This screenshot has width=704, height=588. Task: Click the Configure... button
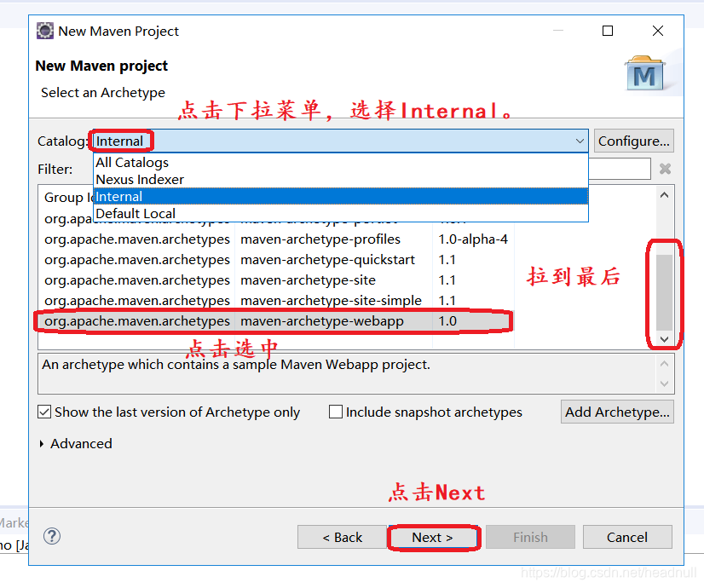633,141
